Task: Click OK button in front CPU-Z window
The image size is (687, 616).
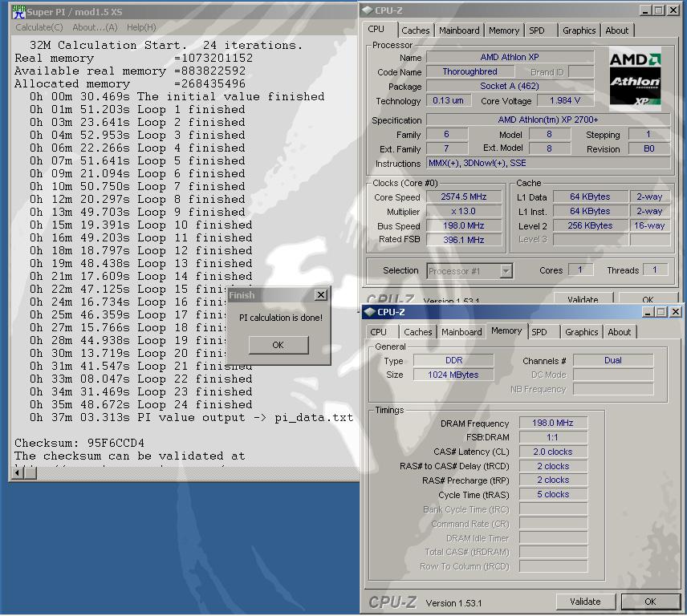Action: pos(650,602)
